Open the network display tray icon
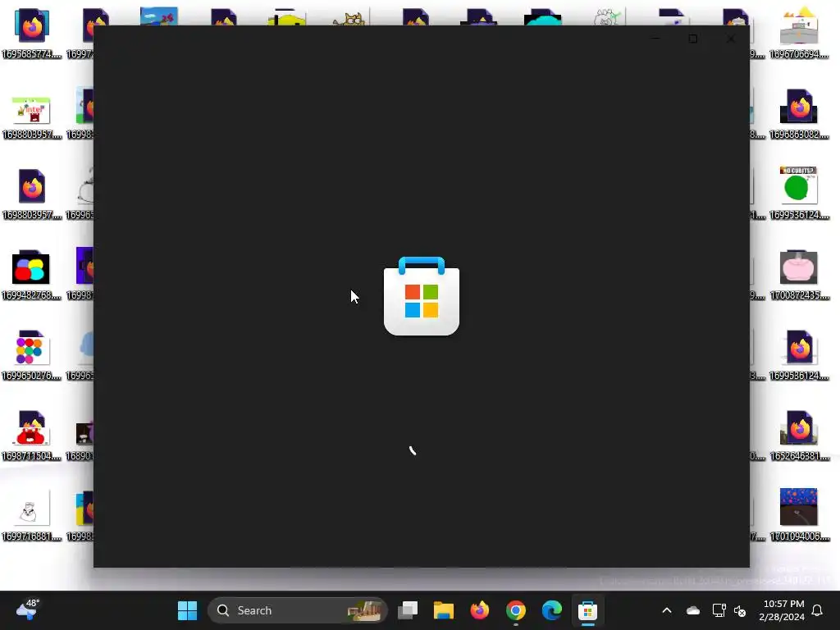 click(719, 610)
